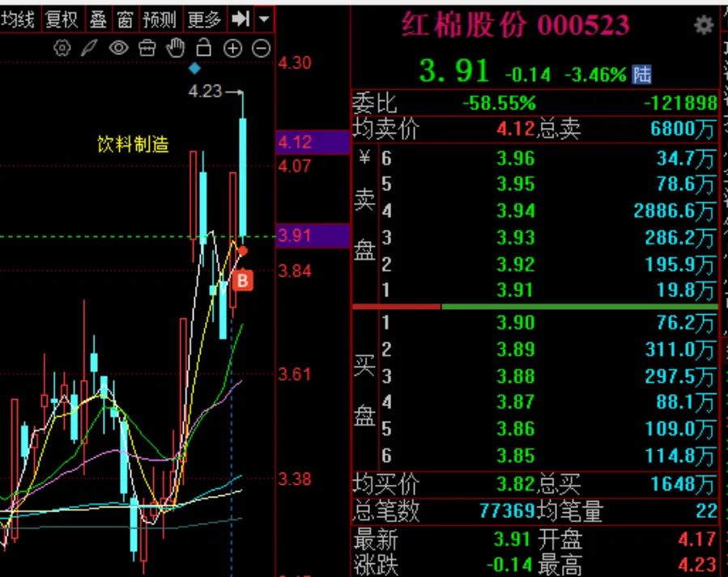Zoom out with the minus icon

click(261, 49)
